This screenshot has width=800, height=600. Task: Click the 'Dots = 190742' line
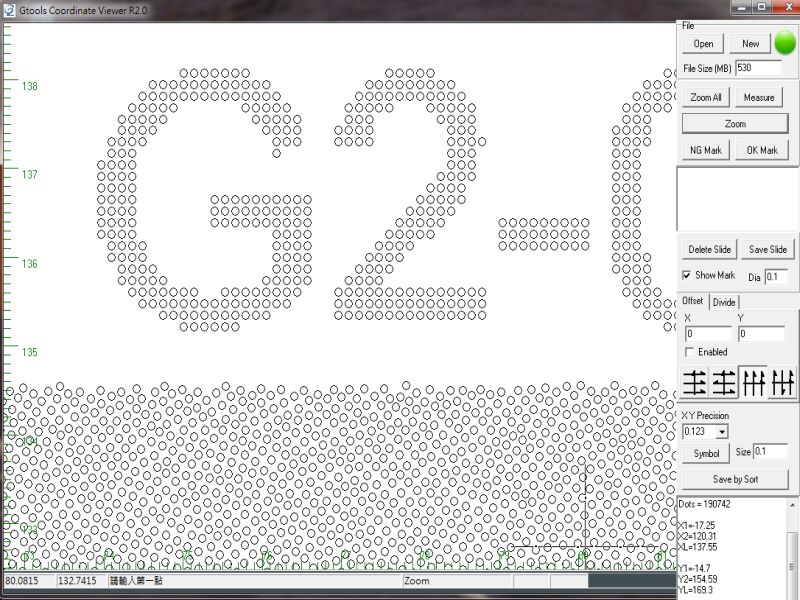[704, 504]
